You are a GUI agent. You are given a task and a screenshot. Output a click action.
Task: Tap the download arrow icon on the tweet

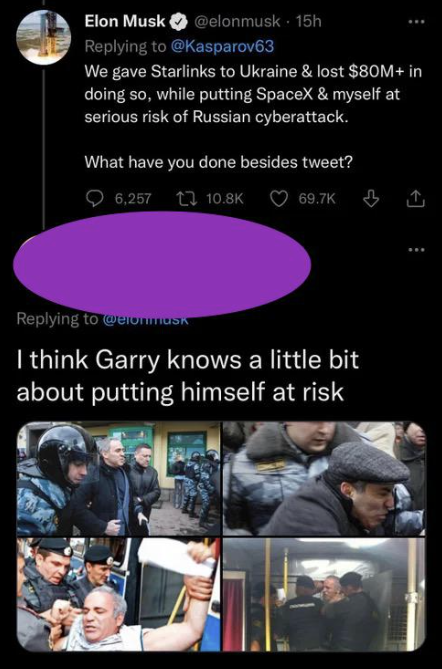click(x=371, y=198)
